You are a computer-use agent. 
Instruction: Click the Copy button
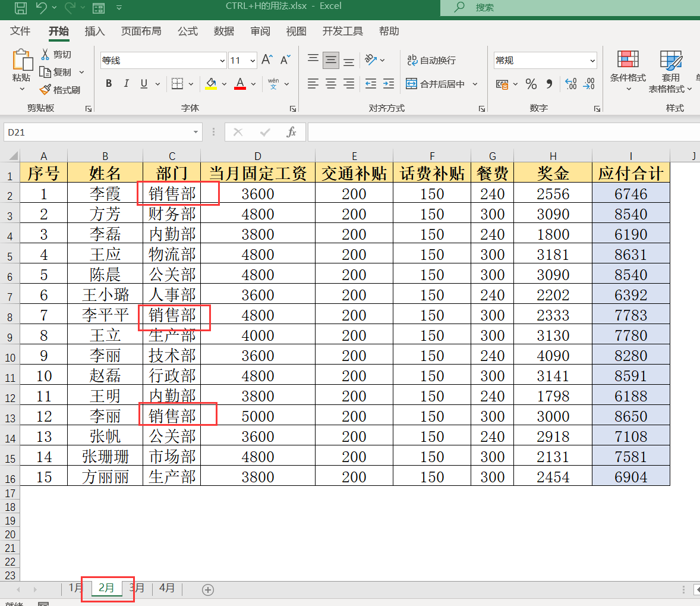coord(56,72)
